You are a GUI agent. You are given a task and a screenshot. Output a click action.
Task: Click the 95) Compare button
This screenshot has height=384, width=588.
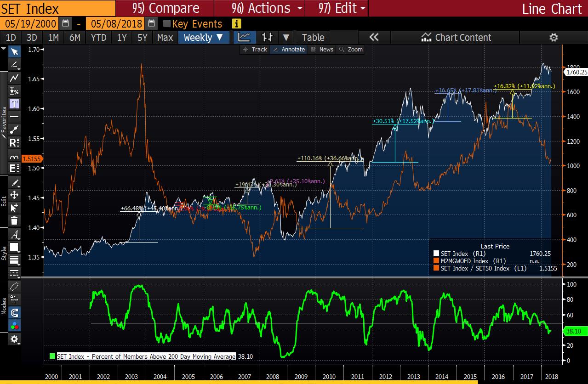pyautogui.click(x=166, y=8)
